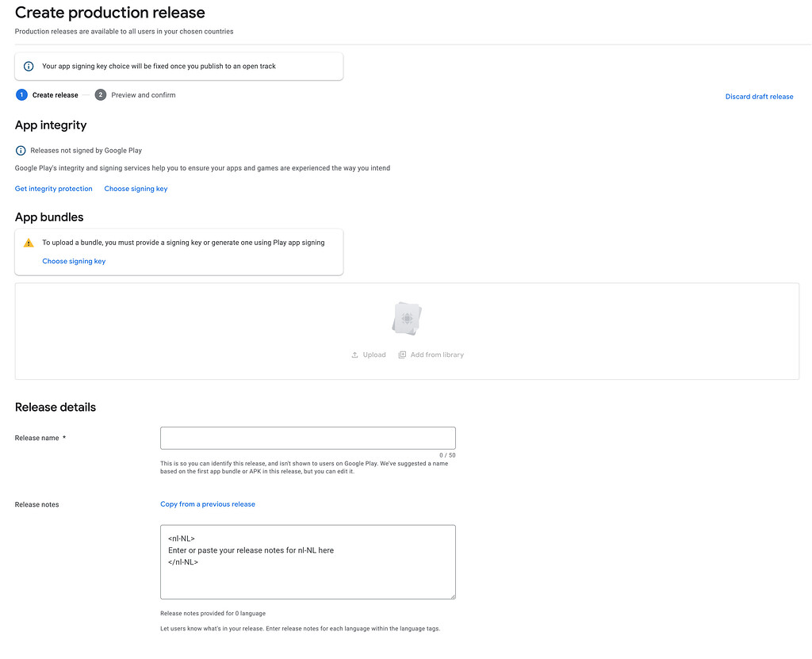Grab the release notes textarea resize handle
This screenshot has height=659, width=812.
click(452, 596)
